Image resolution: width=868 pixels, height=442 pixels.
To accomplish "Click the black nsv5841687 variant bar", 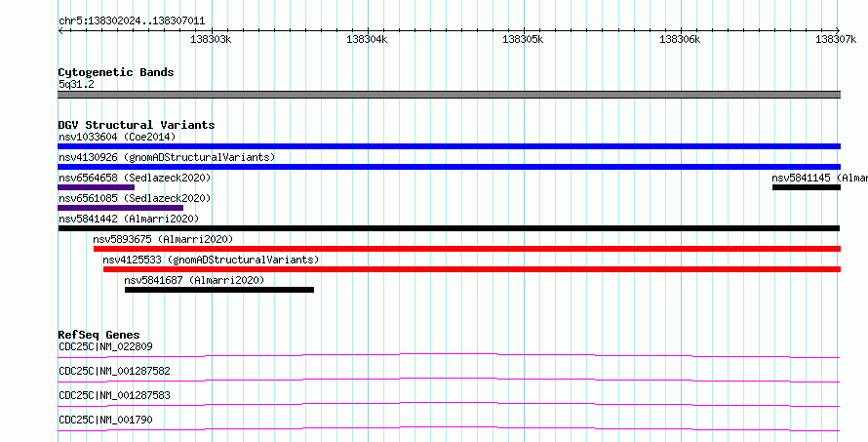I will pyautogui.click(x=219, y=290).
